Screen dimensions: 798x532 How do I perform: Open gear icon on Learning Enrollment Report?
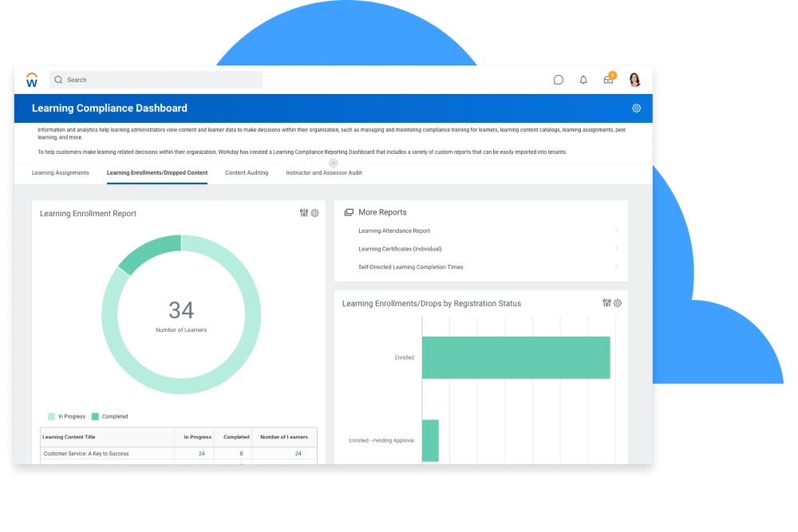[x=314, y=213]
